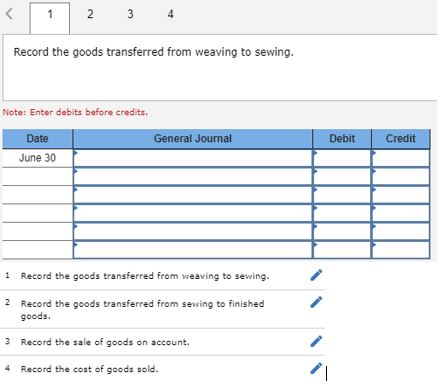Edit entry 2 pencil icon for sewing to finished goods
The width and height of the screenshot is (437, 386).
pos(316,302)
